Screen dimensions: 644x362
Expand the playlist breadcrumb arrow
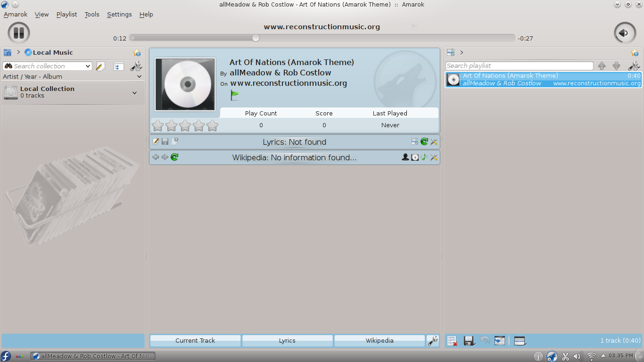click(x=462, y=52)
